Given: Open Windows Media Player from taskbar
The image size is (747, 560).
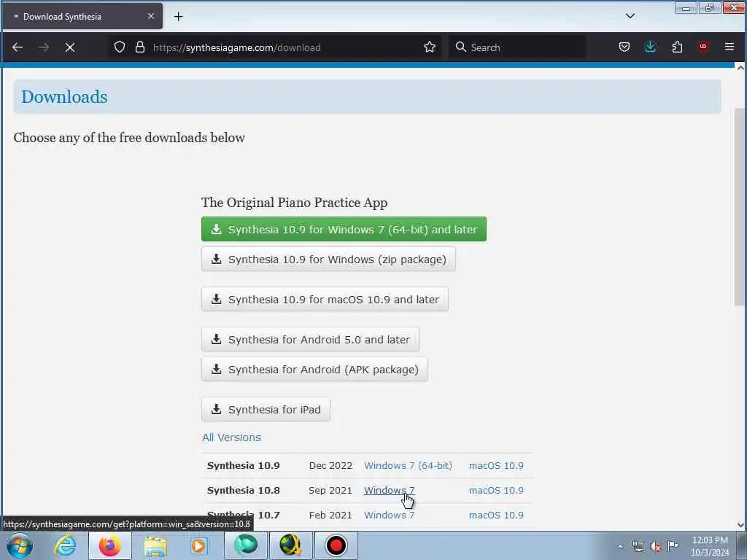Looking at the screenshot, I should tap(199, 545).
